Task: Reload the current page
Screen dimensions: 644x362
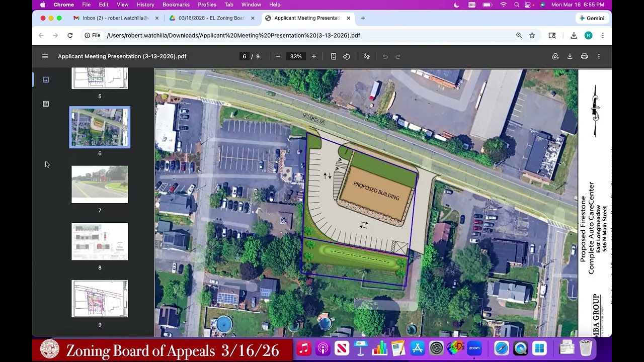Action: (70, 35)
